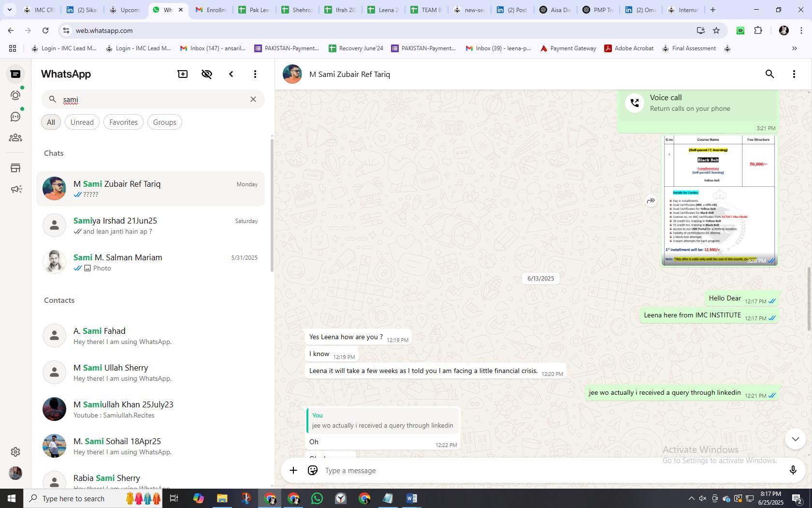Expand the tab search dropdown arrow

pyautogui.click(x=9, y=10)
